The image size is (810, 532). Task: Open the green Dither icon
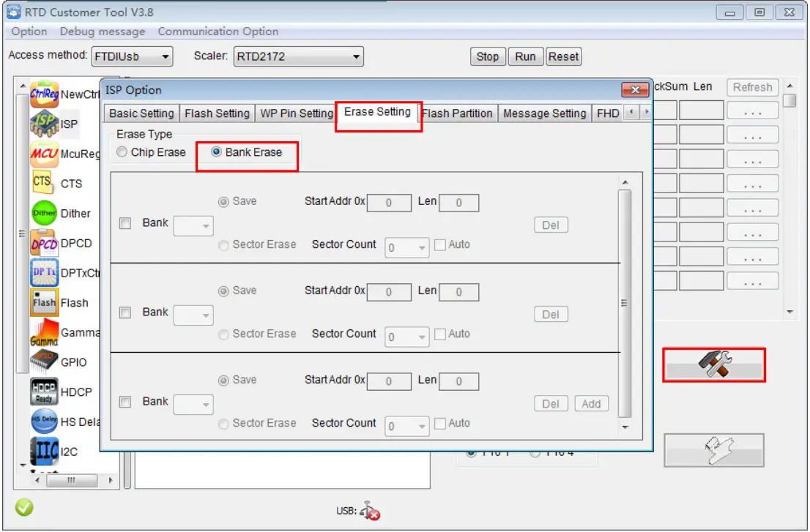(44, 213)
